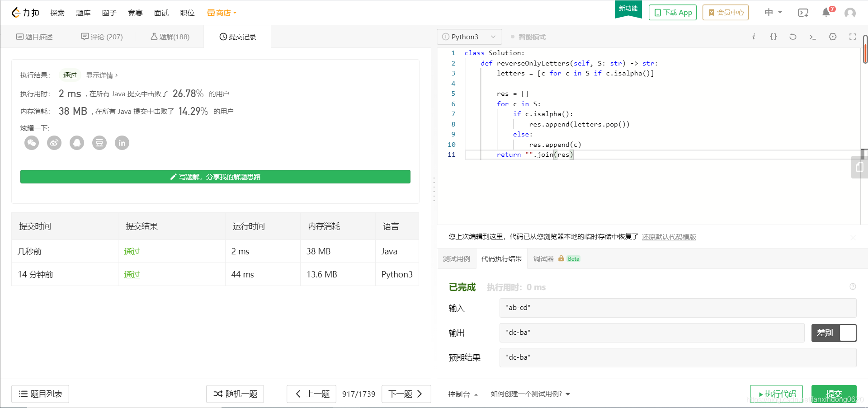Switch to 题目描述 tab
The height and width of the screenshot is (408, 868).
click(x=34, y=37)
